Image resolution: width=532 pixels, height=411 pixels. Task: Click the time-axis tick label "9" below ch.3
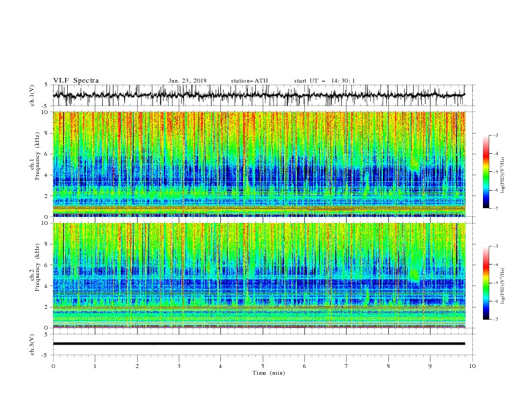(x=430, y=366)
